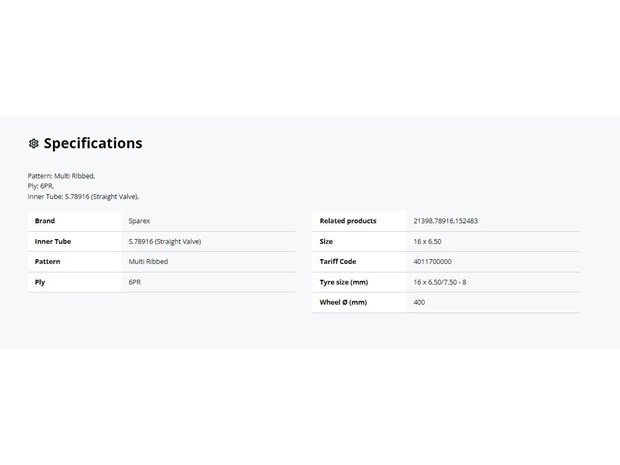Click the Multi Ribbed table value
This screenshot has width=620, height=465.
pyautogui.click(x=148, y=262)
